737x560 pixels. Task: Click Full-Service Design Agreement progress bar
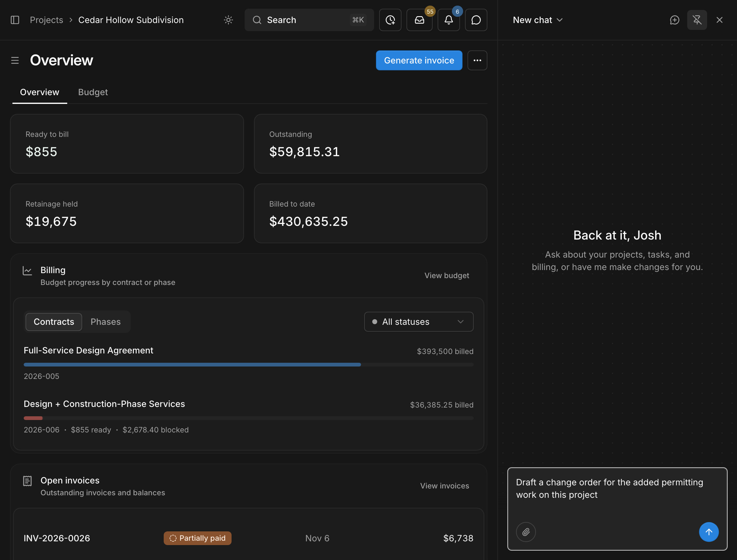click(x=248, y=365)
